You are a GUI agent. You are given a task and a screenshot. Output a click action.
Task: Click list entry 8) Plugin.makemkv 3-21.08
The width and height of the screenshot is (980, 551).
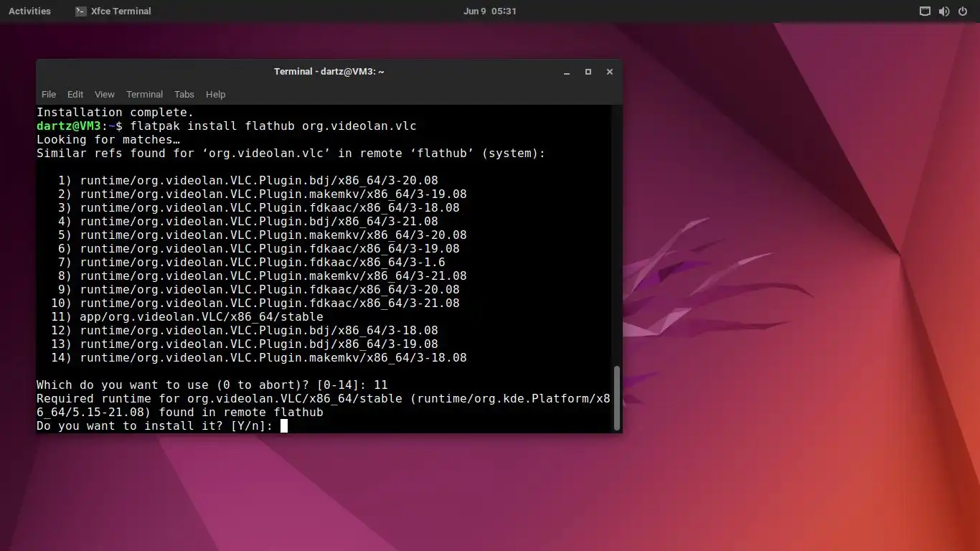(x=263, y=276)
